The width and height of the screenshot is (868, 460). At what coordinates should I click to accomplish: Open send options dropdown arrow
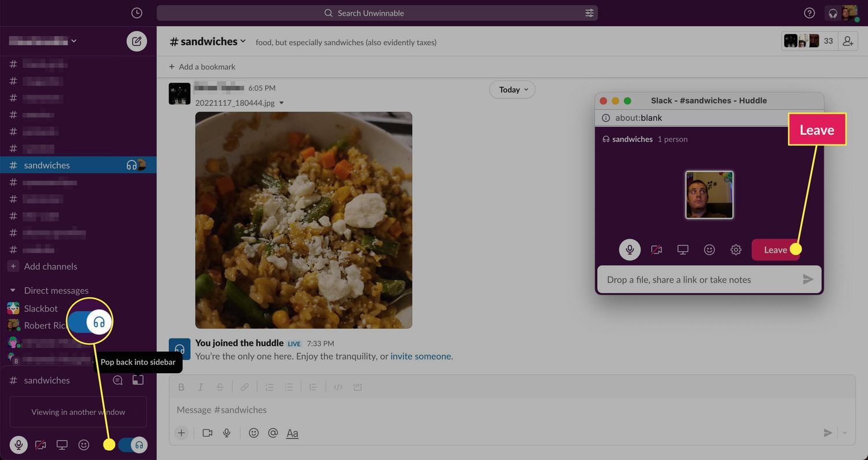844,433
